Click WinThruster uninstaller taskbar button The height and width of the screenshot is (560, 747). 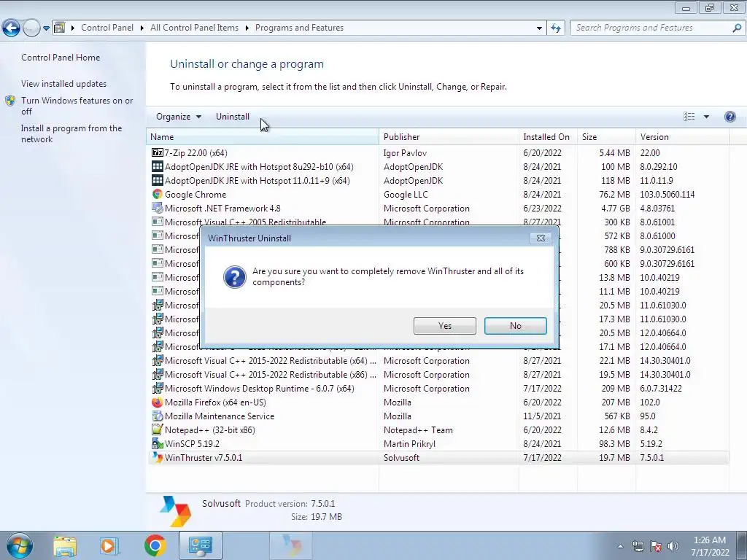click(291, 546)
